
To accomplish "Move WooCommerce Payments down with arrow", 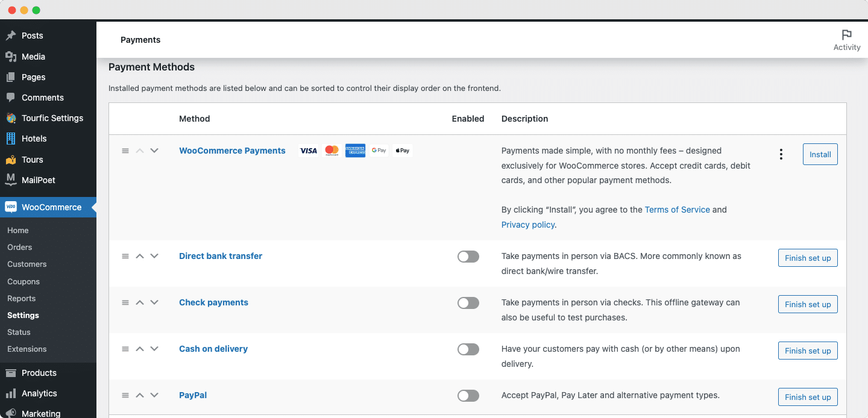I will (154, 151).
